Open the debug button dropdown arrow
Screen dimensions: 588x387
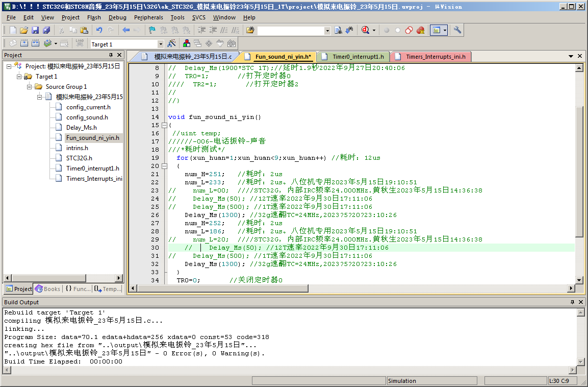tap(374, 31)
